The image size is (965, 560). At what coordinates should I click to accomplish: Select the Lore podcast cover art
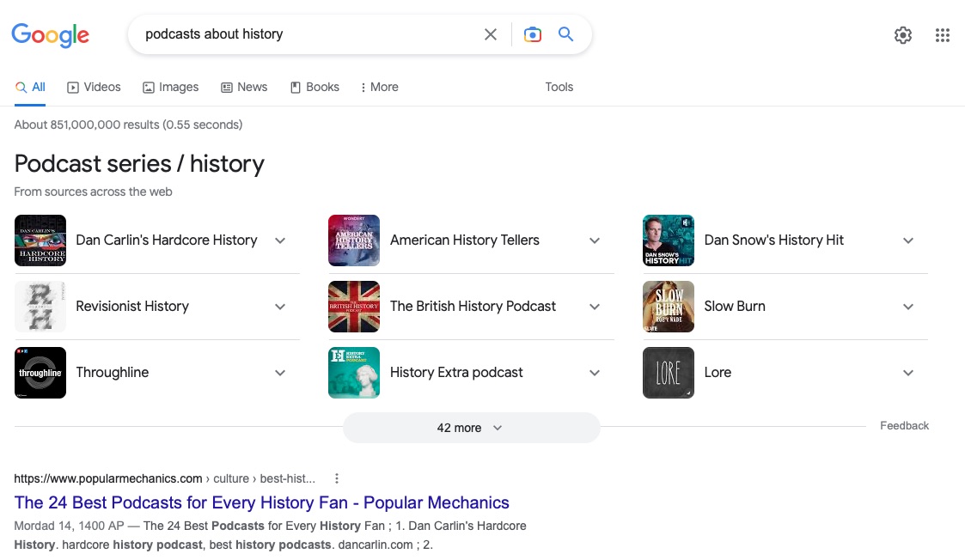pos(669,372)
